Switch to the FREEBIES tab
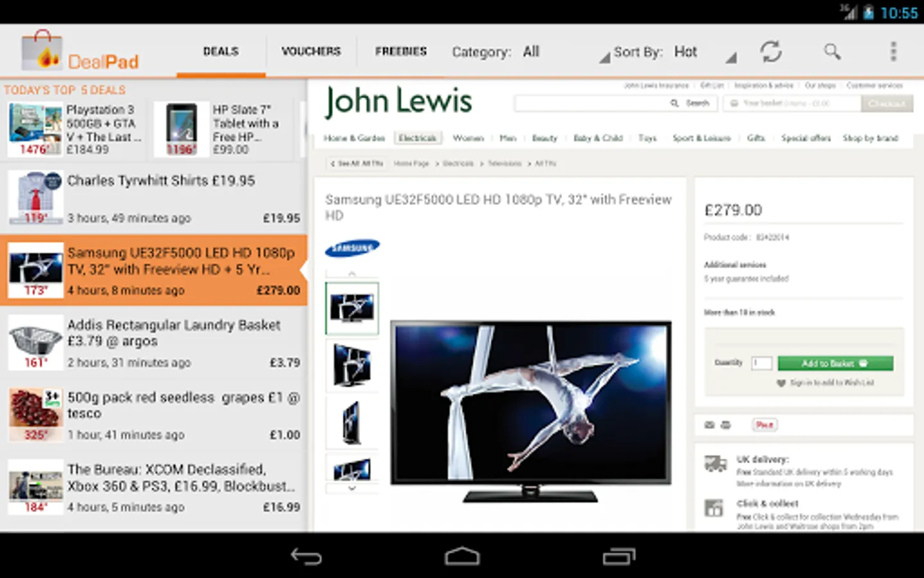 pyautogui.click(x=401, y=51)
